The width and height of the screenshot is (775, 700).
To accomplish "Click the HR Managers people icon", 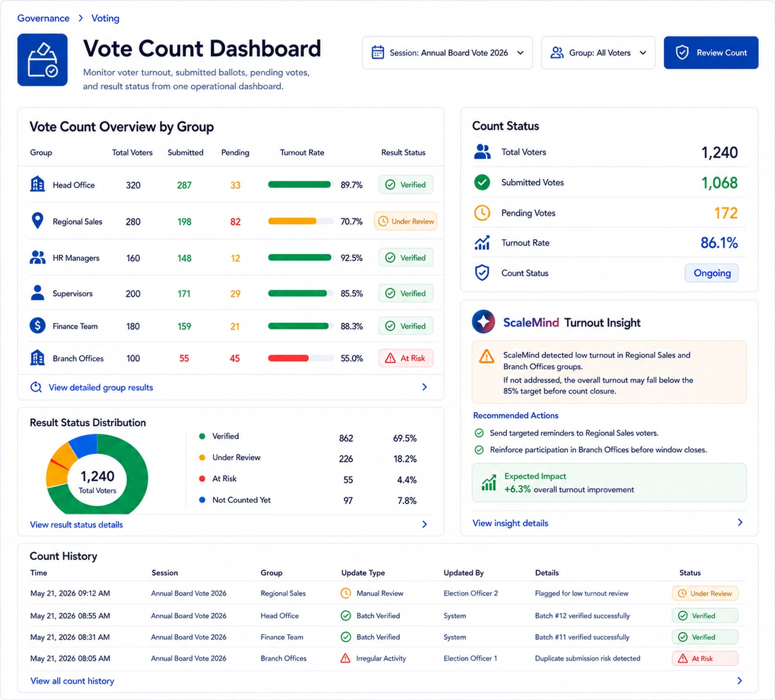I will (x=37, y=257).
